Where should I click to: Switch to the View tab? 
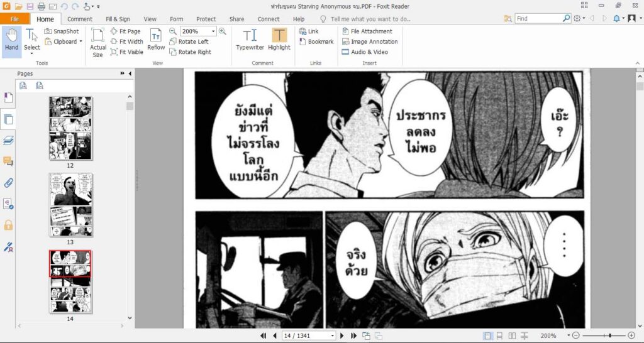tap(150, 19)
